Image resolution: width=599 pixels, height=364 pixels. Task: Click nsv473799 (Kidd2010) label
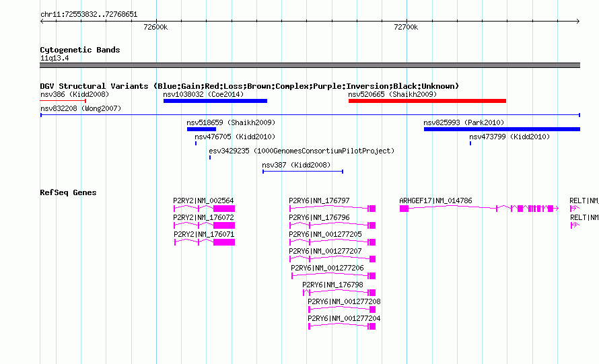509,137
